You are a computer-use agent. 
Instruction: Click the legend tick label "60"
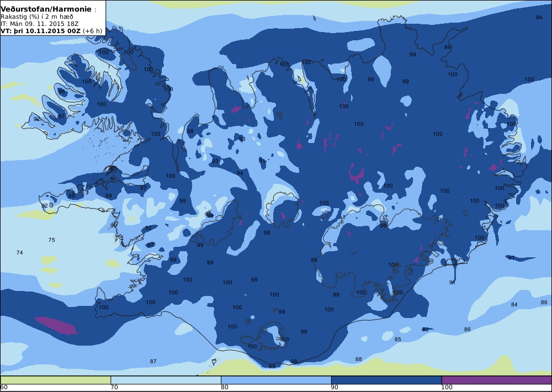[4, 388]
